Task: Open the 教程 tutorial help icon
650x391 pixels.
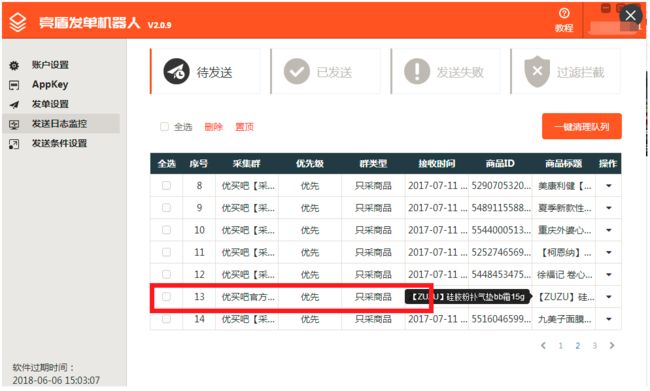Action: [564, 14]
